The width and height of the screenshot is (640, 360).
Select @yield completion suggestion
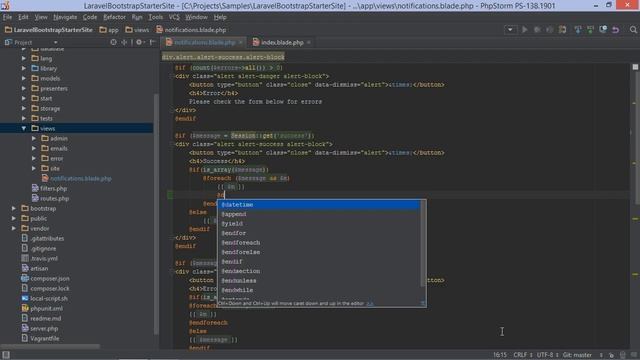point(319,224)
